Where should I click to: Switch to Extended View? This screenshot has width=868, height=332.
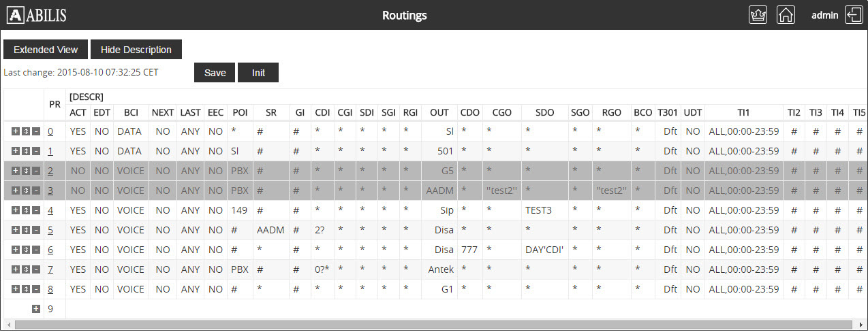click(x=46, y=50)
